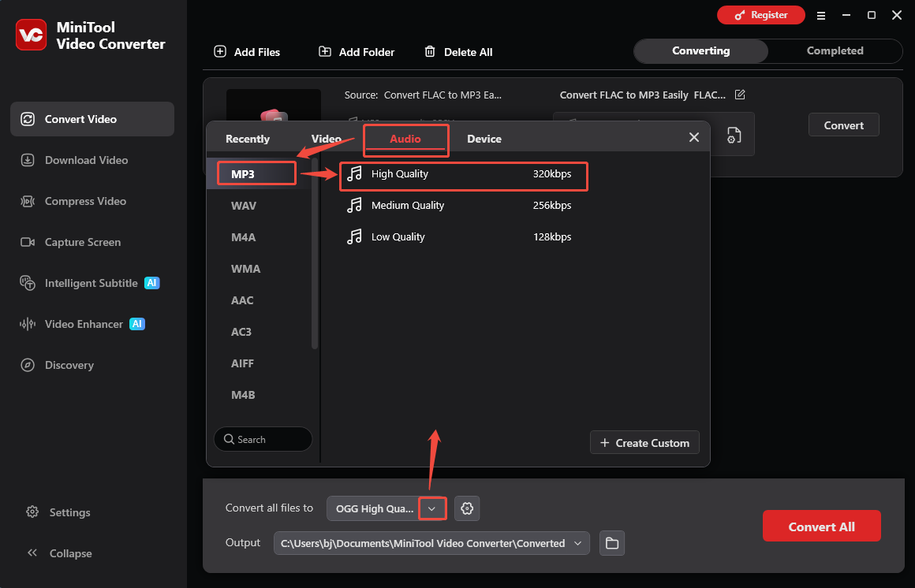Click the Settings gear icon in sidebar

32,512
